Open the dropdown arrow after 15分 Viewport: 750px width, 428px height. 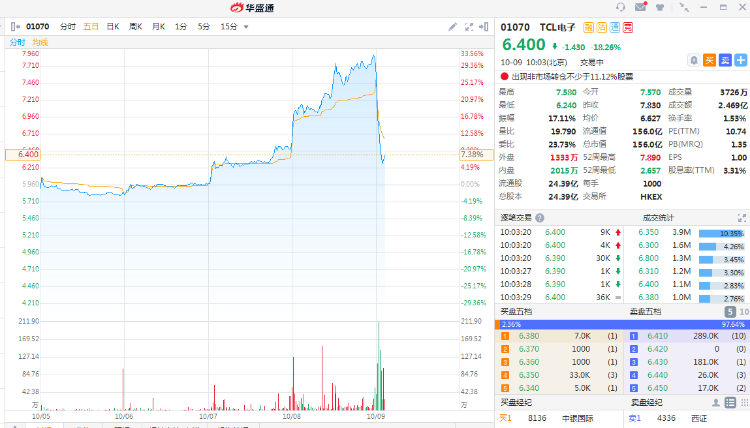(x=246, y=27)
